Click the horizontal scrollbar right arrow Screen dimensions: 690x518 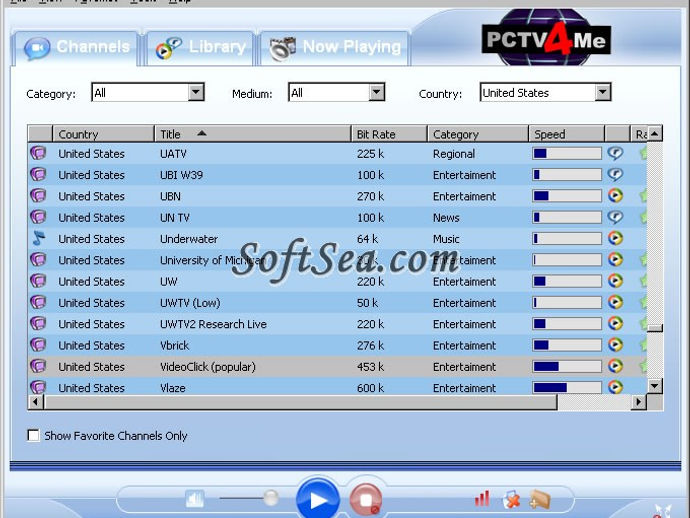[x=639, y=401]
